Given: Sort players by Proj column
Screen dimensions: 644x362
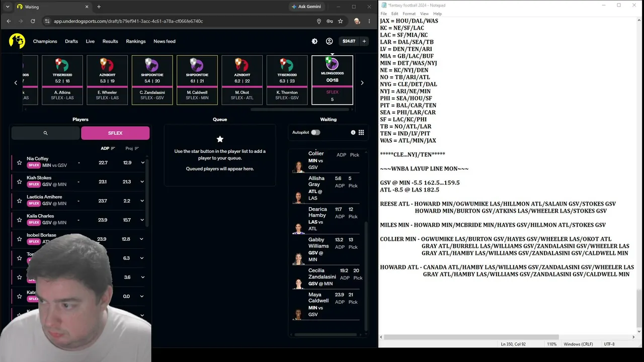Looking at the screenshot, I should (x=132, y=148).
